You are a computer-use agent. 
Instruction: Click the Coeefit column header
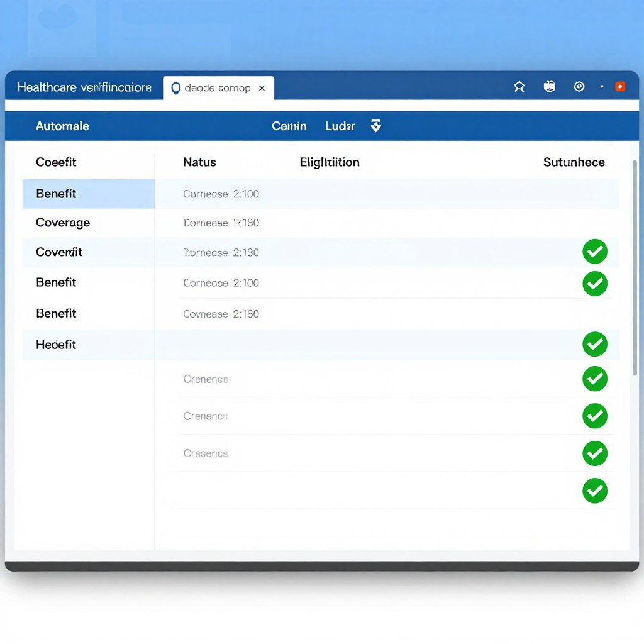(56, 162)
